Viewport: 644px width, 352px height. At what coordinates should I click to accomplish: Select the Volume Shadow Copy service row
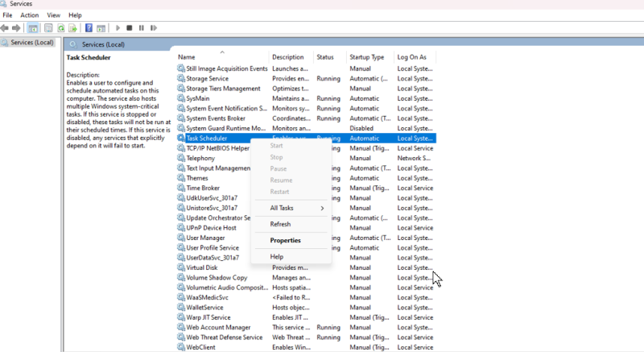(306, 278)
